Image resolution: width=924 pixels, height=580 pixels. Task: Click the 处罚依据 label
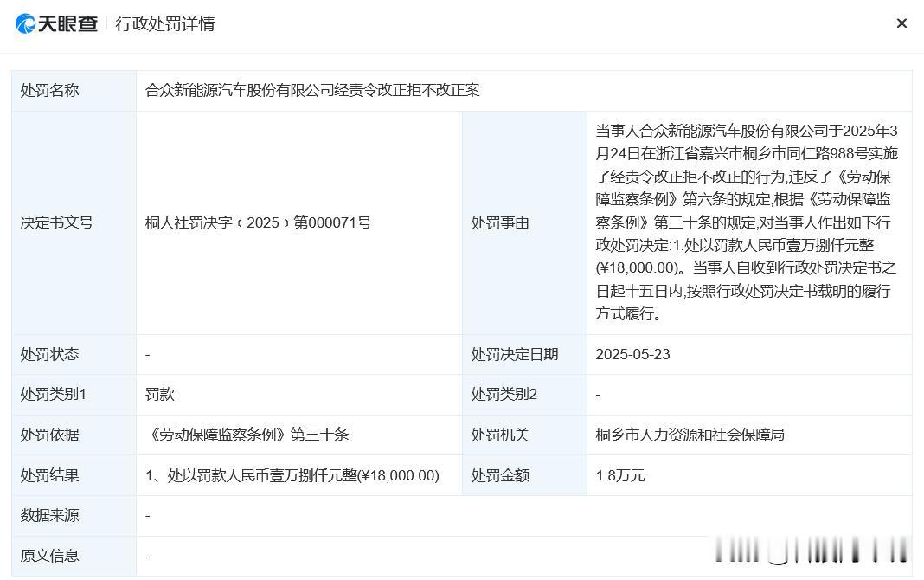pyautogui.click(x=49, y=435)
